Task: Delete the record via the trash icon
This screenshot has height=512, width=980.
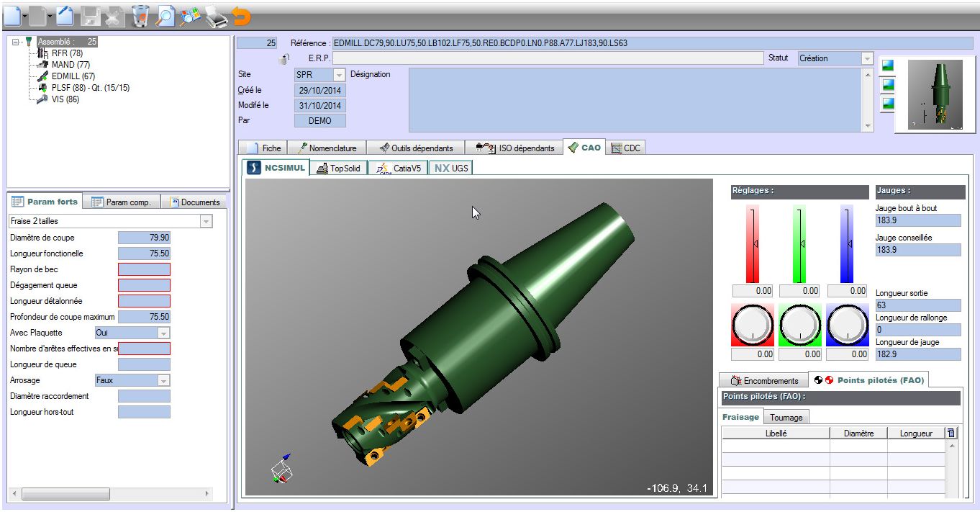Action: (x=139, y=14)
